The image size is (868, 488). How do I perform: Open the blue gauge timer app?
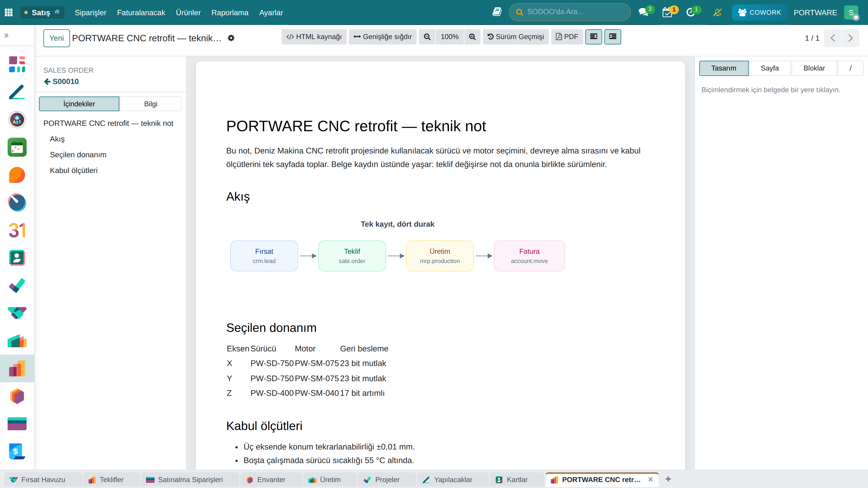pyautogui.click(x=17, y=203)
